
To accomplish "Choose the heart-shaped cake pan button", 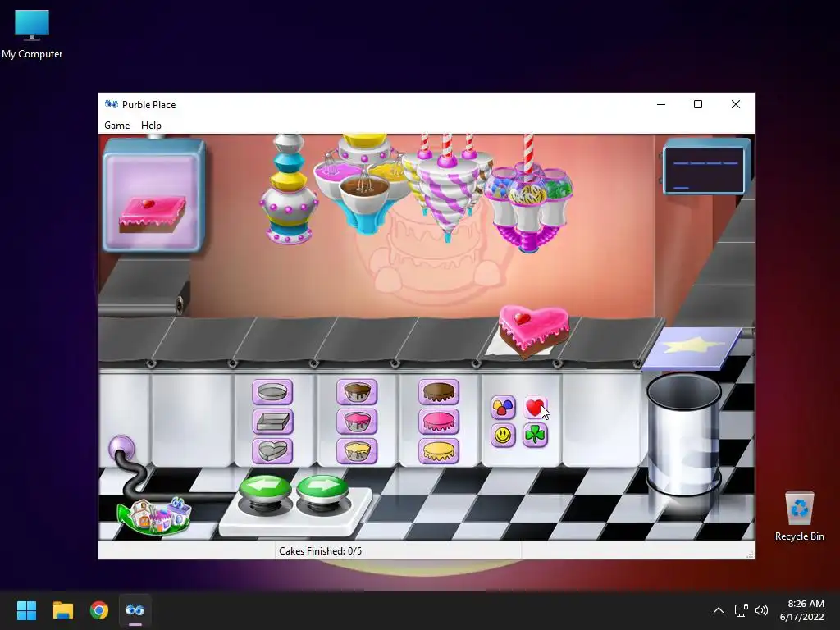I will click(x=272, y=451).
